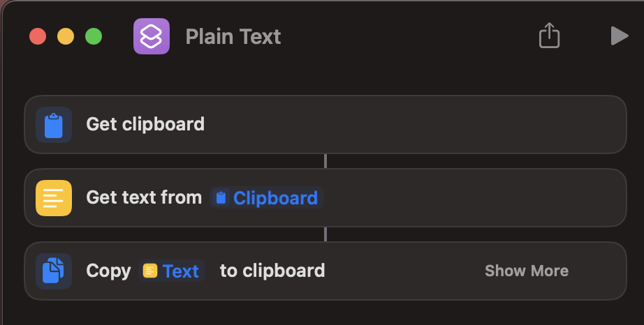This screenshot has height=325, width=644.
Task: Expand options with Show More
Action: 527,271
